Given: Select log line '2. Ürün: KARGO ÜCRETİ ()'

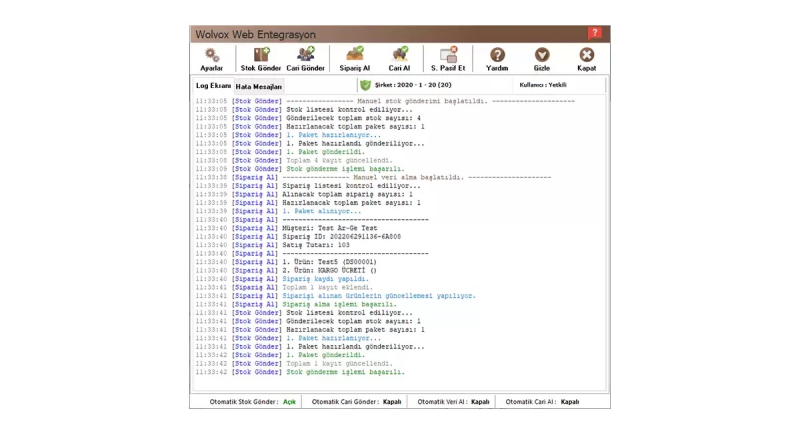Looking at the screenshot, I should [286, 270].
